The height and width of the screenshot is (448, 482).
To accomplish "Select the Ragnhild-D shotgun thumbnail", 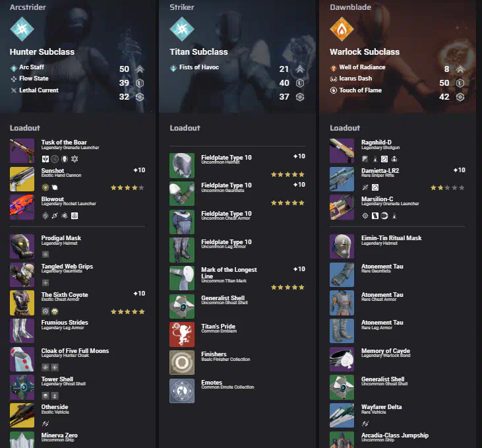I will 342,151.
